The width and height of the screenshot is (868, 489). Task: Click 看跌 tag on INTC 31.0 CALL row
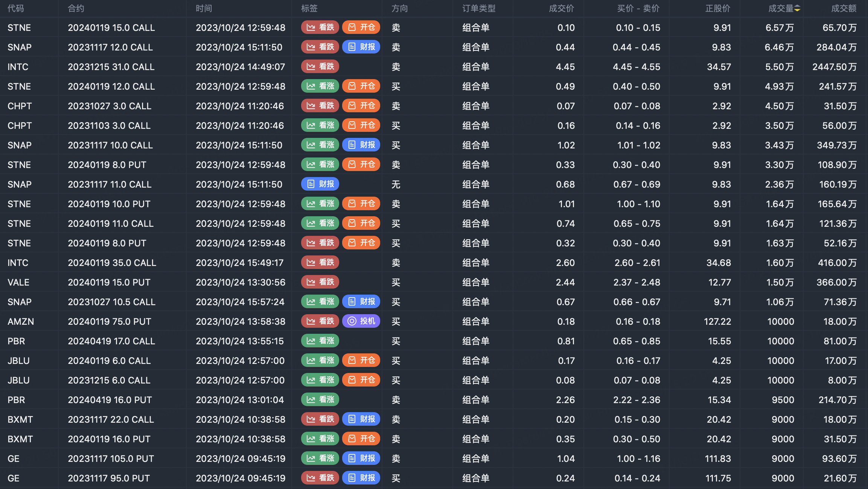point(320,66)
